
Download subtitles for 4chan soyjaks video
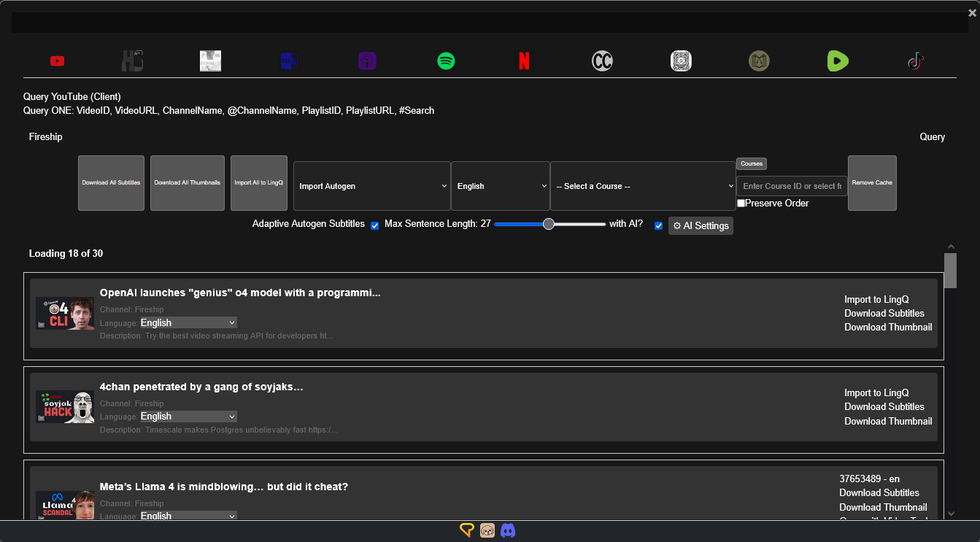884,406
